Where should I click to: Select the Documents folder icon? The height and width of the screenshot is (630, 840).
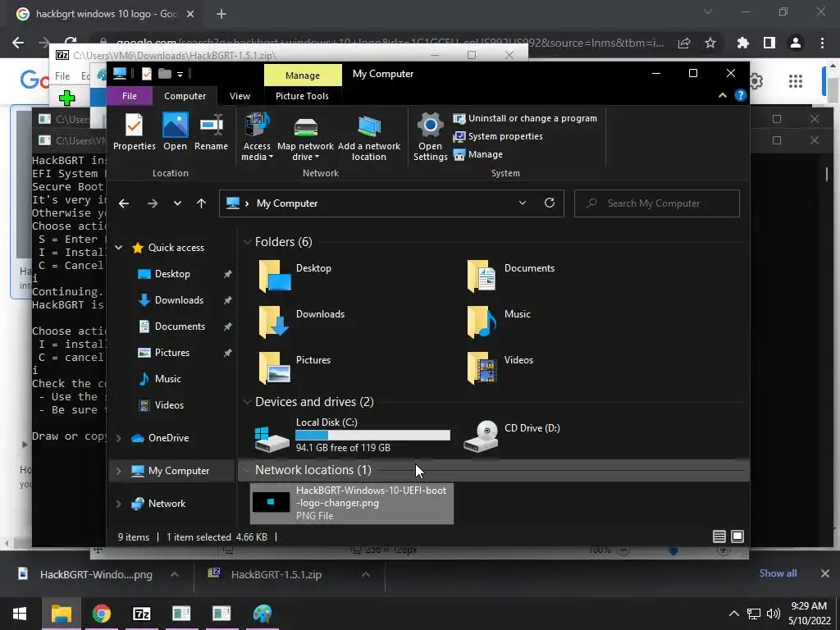[481, 276]
